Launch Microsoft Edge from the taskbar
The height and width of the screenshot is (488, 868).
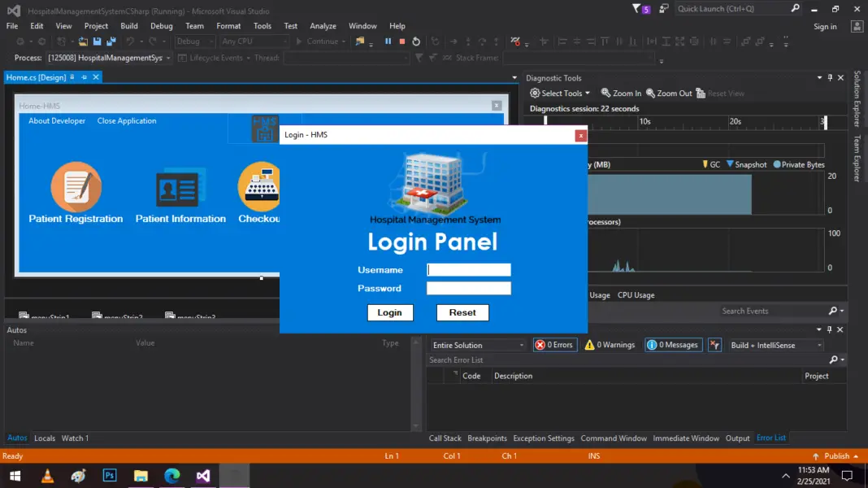coord(172,476)
